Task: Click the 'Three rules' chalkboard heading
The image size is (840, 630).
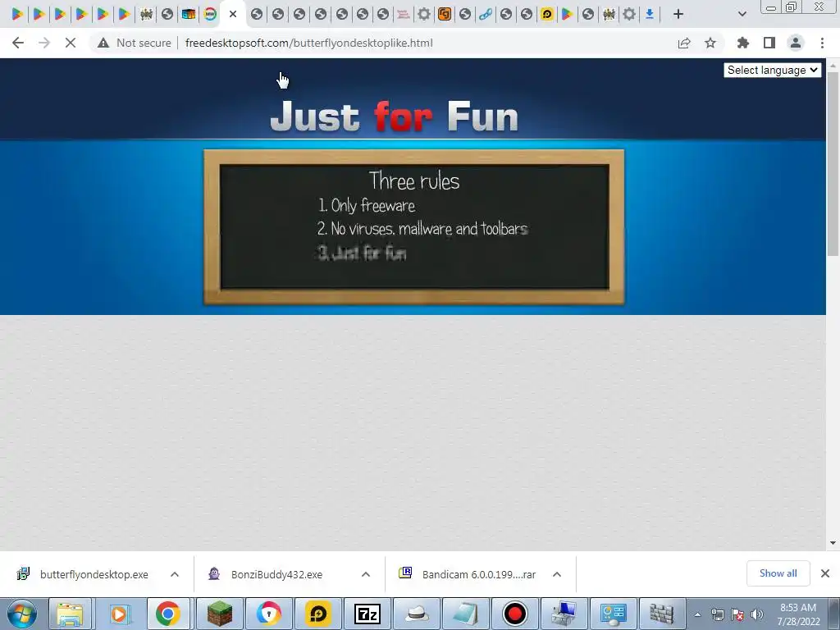Action: [x=414, y=181]
